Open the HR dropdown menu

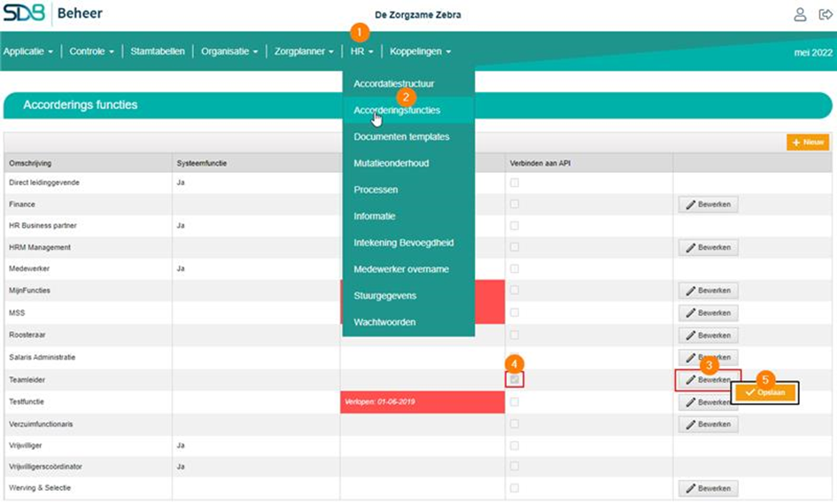pos(362,51)
